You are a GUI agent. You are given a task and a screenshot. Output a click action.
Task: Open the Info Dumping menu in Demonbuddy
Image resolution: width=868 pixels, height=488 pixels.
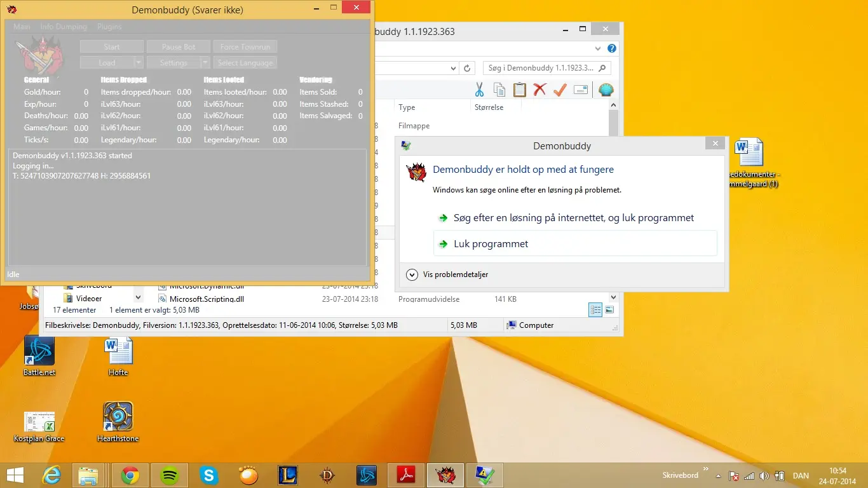pos(64,27)
